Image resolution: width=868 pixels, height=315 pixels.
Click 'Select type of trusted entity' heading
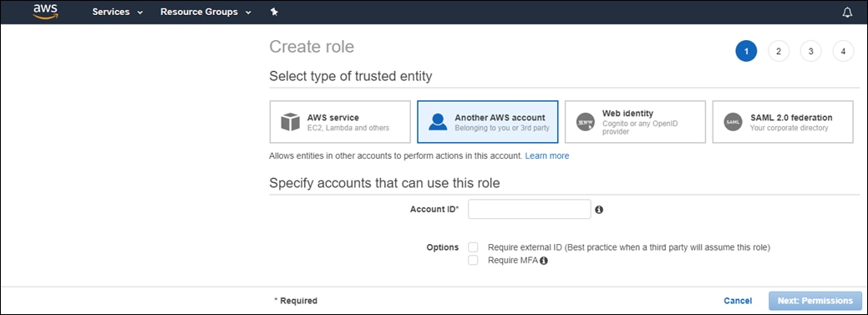[350, 76]
